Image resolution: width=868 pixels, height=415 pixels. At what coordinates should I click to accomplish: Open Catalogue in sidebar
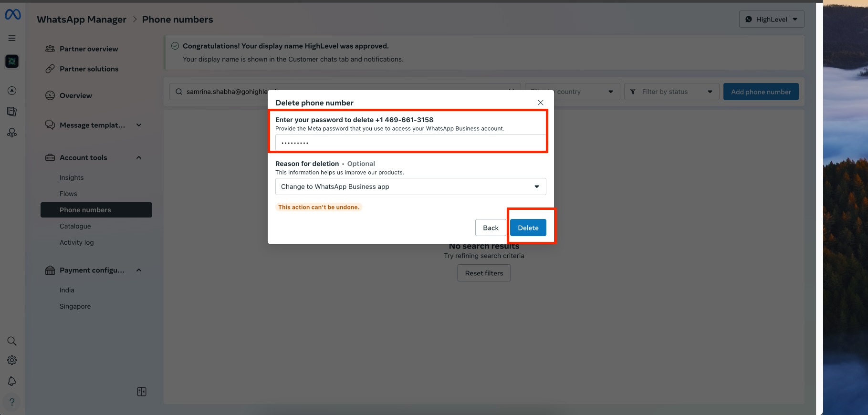75,226
